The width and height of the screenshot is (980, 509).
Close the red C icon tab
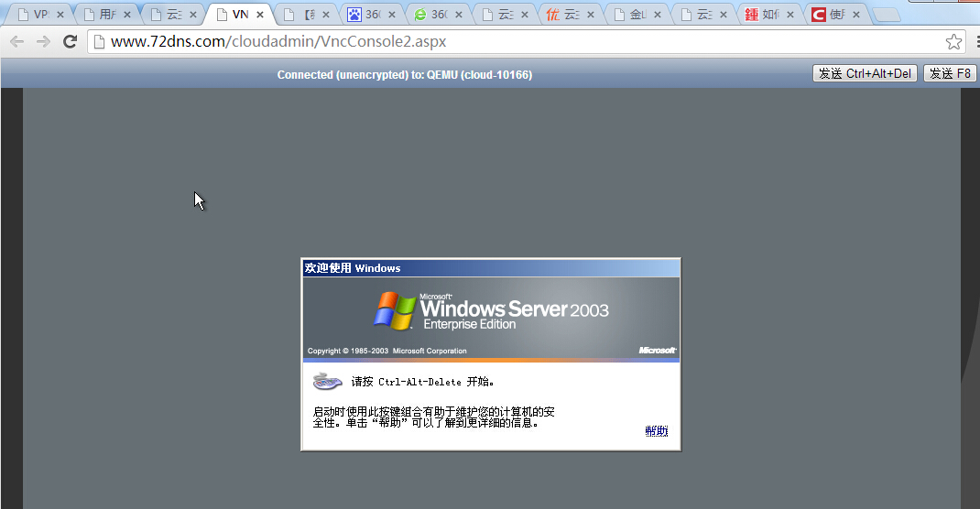(x=856, y=15)
